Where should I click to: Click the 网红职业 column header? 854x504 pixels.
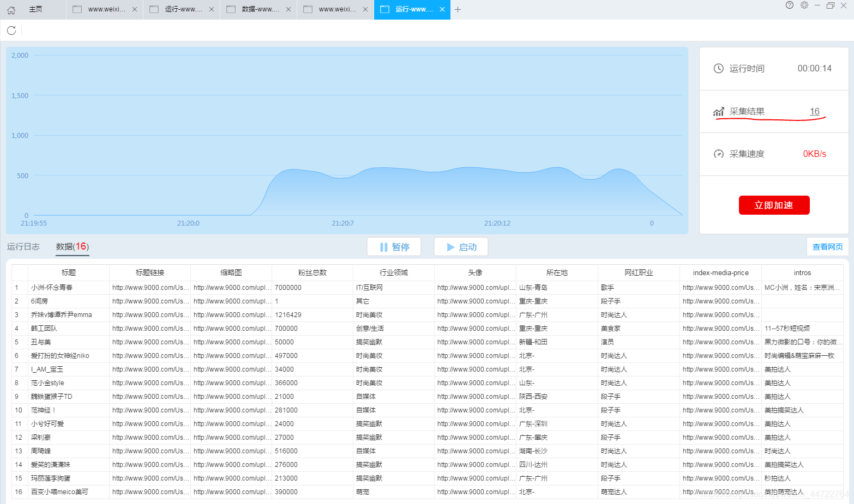(639, 272)
